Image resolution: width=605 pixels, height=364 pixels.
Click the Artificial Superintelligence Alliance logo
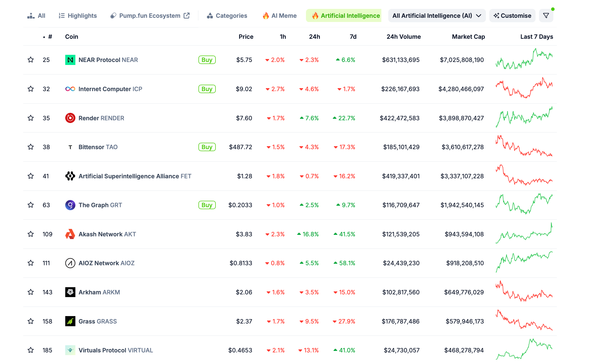tap(70, 176)
